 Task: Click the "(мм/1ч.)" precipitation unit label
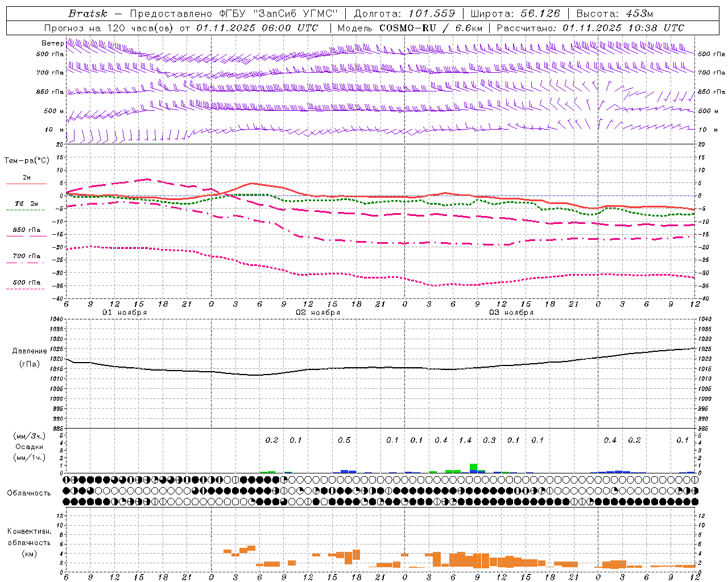(x=30, y=458)
